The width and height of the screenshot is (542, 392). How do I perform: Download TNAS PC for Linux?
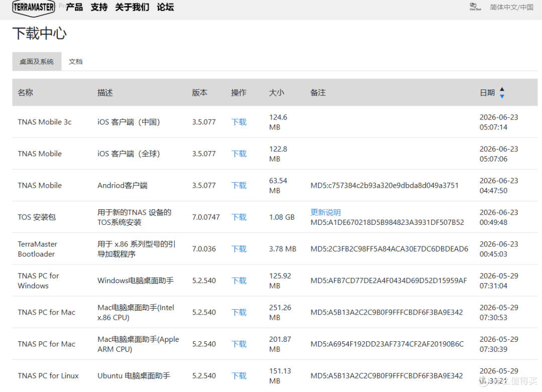click(x=239, y=376)
